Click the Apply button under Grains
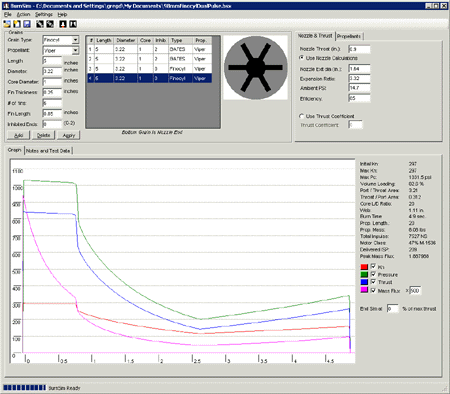450x394 pixels. [x=69, y=135]
